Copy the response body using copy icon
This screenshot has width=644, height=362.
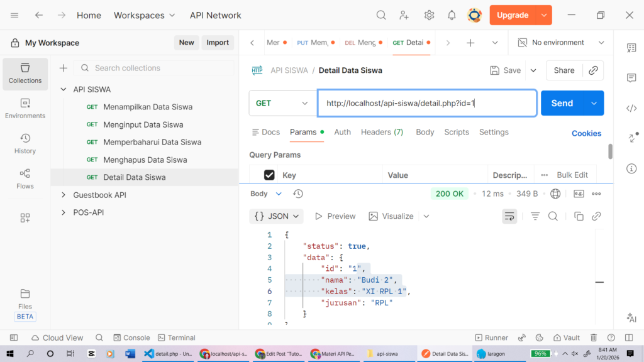pyautogui.click(x=579, y=216)
